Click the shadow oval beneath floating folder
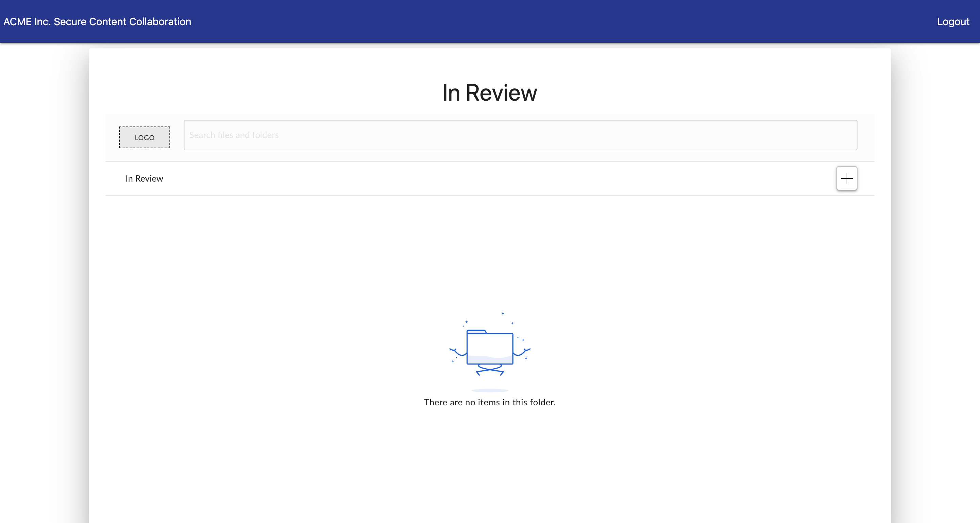The height and width of the screenshot is (523, 980). pyautogui.click(x=490, y=390)
